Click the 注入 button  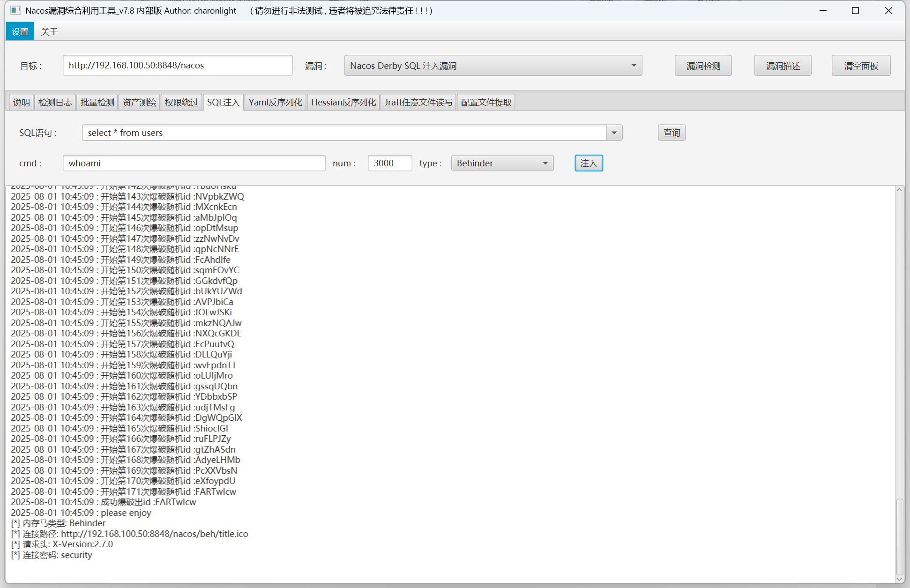click(589, 163)
